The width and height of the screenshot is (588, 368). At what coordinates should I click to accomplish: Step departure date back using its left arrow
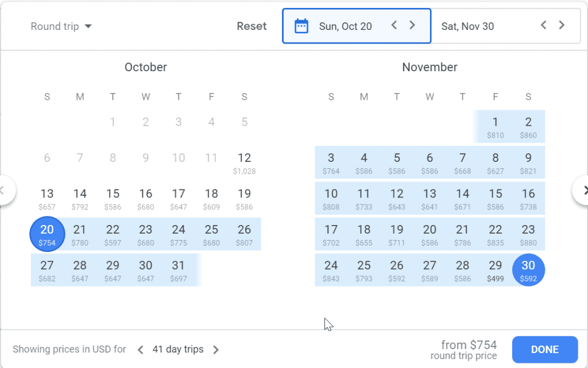click(394, 25)
